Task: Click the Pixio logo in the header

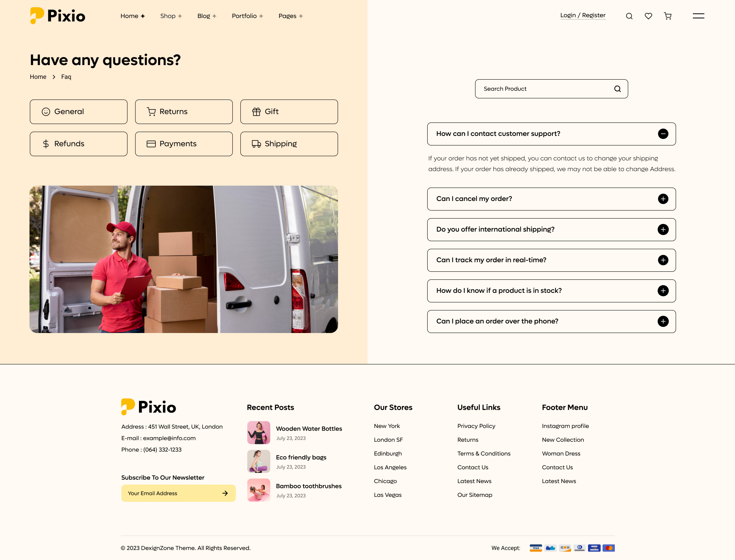Action: 57,16
